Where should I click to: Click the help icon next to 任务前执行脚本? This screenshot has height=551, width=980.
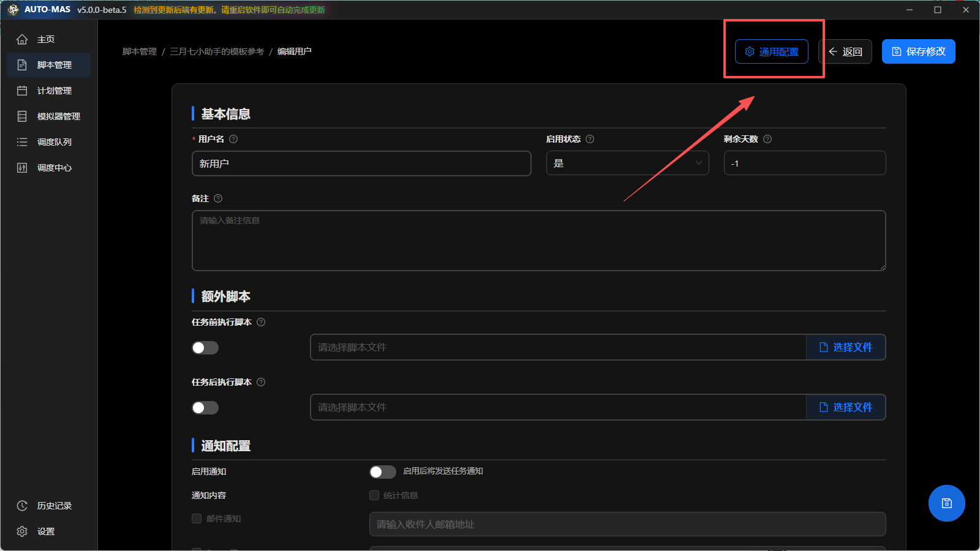click(x=261, y=322)
